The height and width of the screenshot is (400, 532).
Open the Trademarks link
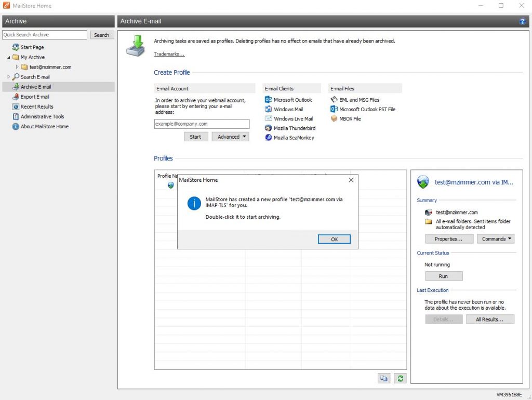pos(169,54)
